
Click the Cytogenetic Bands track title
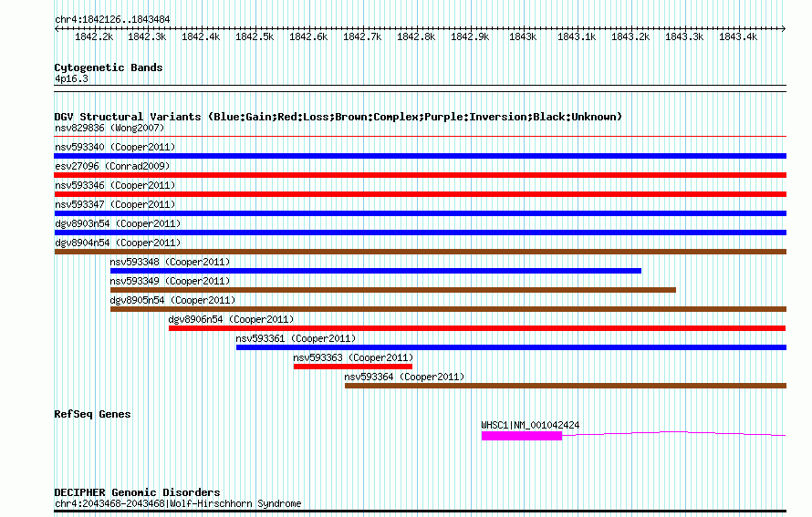(x=109, y=67)
